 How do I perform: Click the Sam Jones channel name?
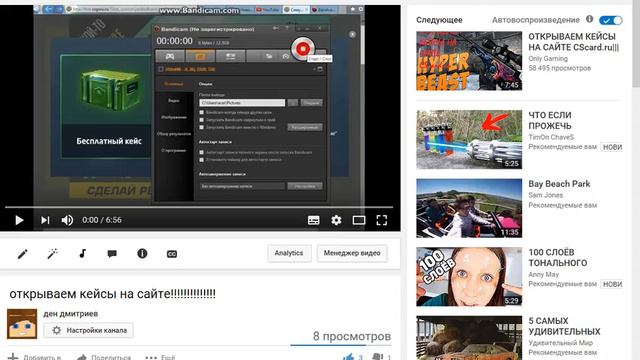[x=545, y=195]
